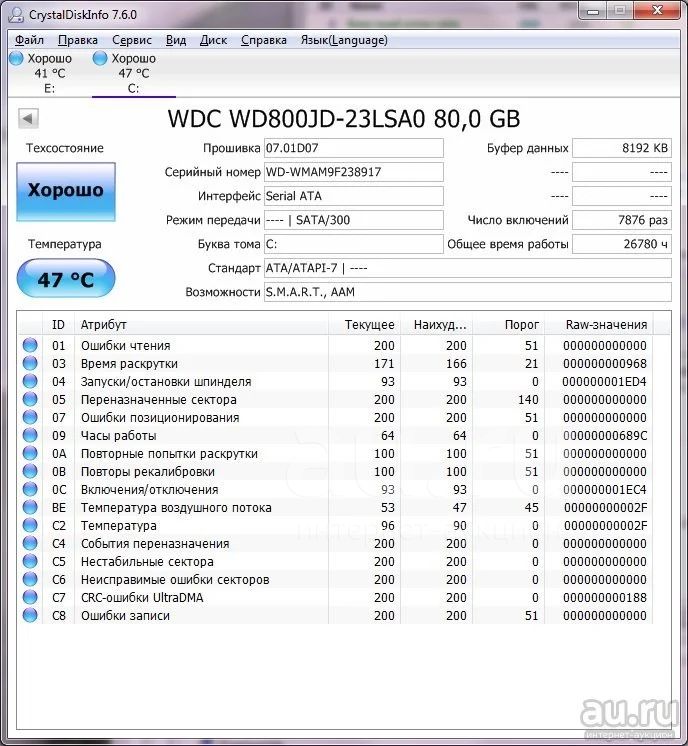Click the CrystalDiskInfo title bar icon
This screenshot has width=688, height=746.
pos(16,14)
